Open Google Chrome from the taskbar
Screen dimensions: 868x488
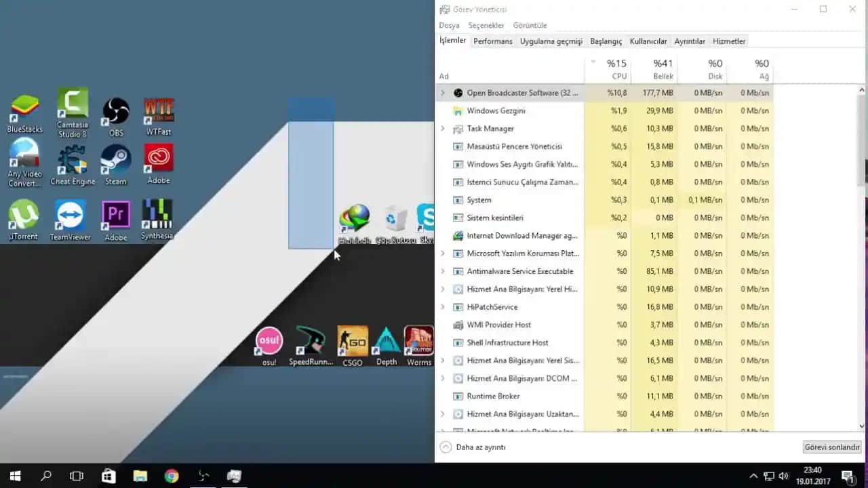(x=171, y=476)
